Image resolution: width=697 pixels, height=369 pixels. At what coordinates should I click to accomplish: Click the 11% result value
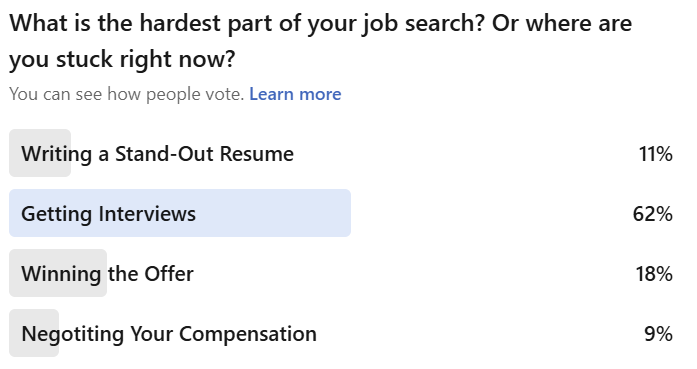[x=656, y=154]
